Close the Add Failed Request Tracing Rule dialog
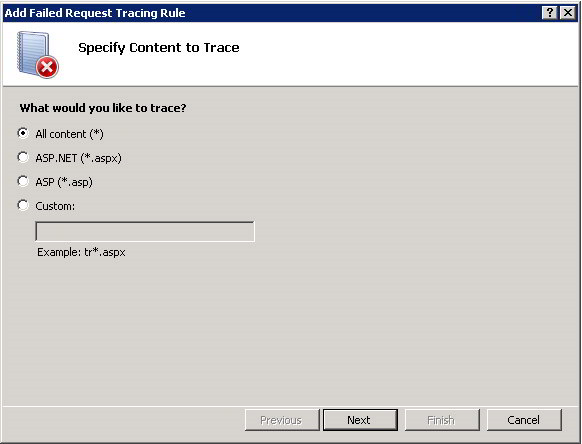Image resolution: width=582 pixels, height=444 pixels. 568,13
